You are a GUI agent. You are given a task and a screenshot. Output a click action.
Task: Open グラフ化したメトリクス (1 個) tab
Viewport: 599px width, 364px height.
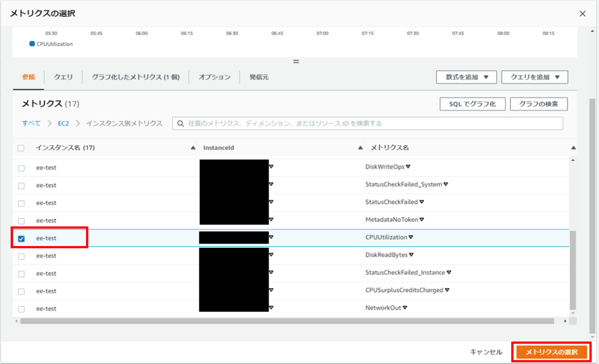tap(136, 77)
